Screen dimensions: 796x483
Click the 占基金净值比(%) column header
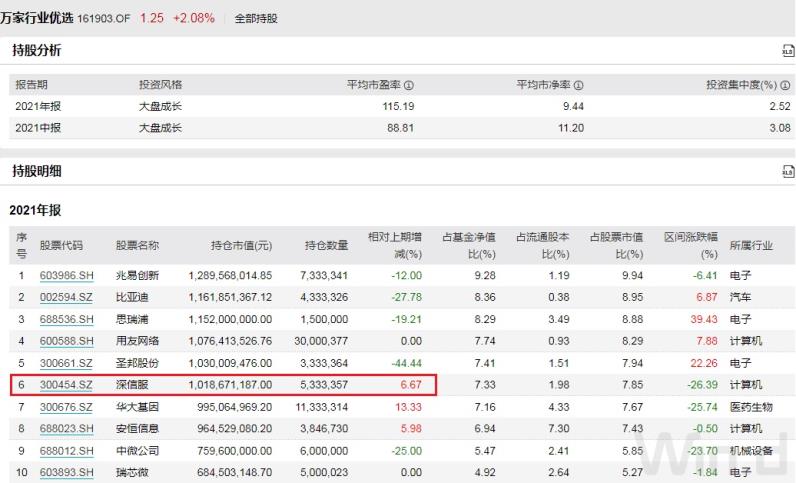(469, 245)
